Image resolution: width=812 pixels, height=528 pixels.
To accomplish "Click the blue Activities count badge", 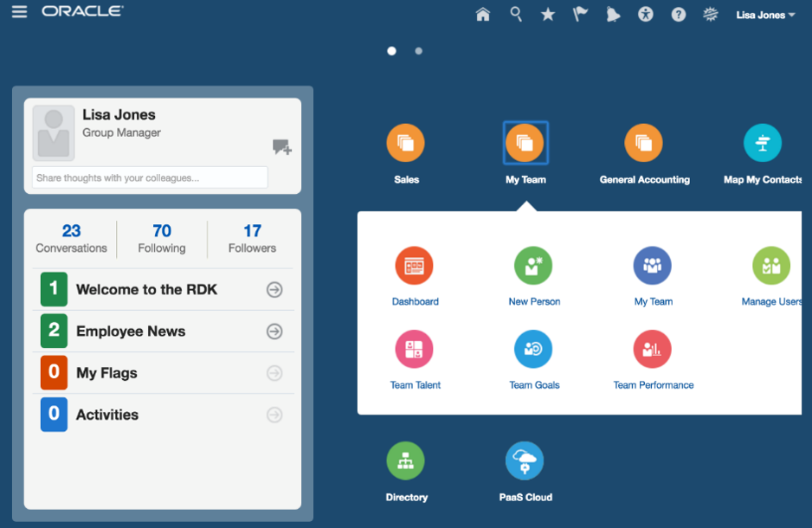I will 54,414.
